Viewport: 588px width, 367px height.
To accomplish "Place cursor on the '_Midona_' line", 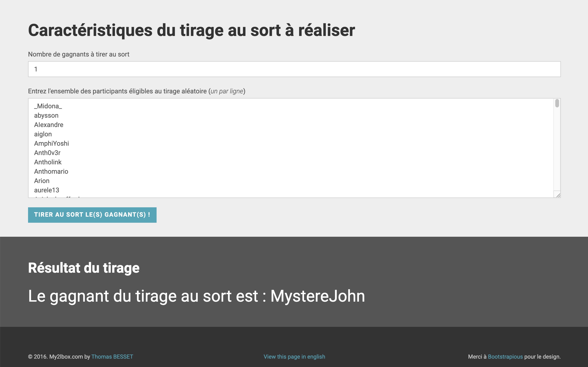I will (x=48, y=106).
